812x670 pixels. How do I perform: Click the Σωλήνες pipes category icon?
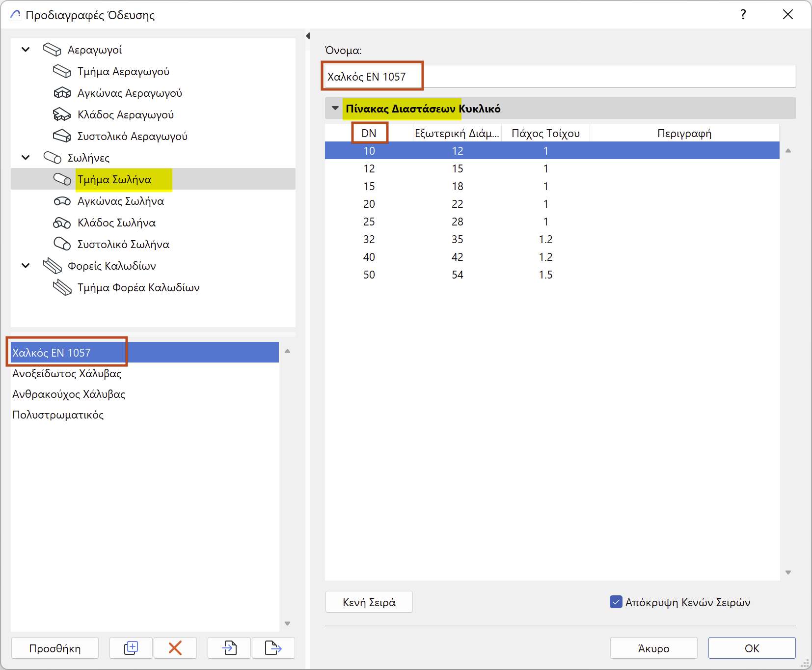(x=52, y=158)
